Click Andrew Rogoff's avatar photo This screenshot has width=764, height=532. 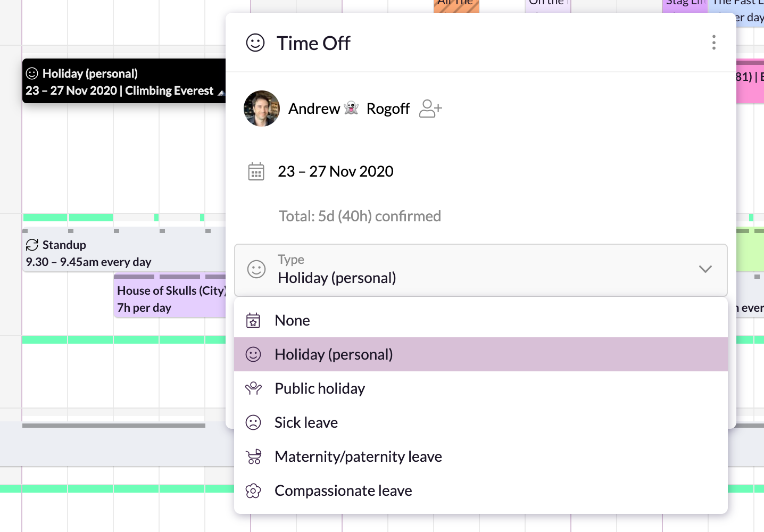pyautogui.click(x=261, y=109)
